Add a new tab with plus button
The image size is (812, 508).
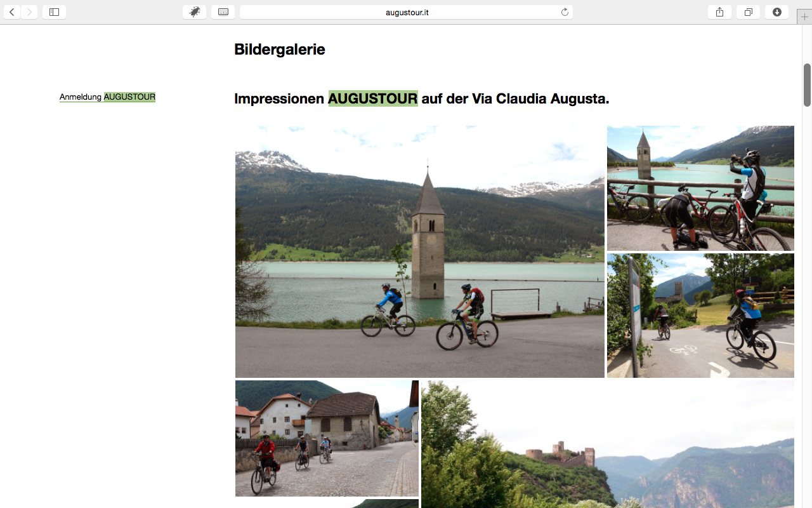tap(804, 17)
